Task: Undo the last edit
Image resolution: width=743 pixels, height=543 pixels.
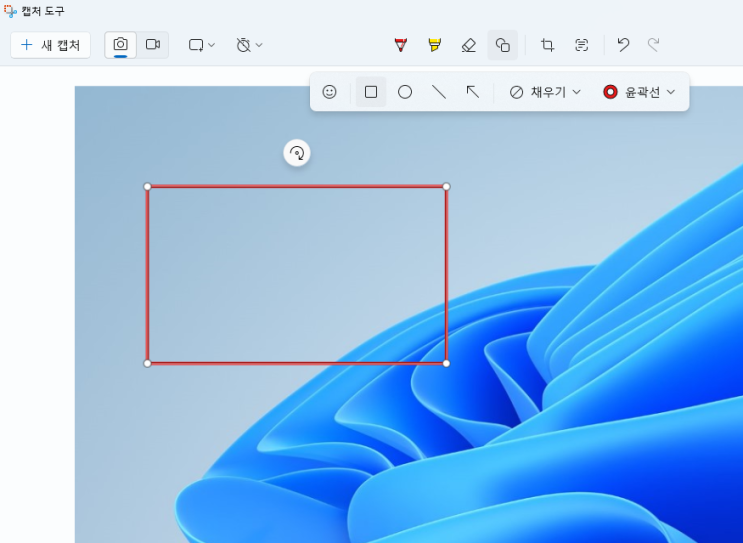Action: coord(623,45)
